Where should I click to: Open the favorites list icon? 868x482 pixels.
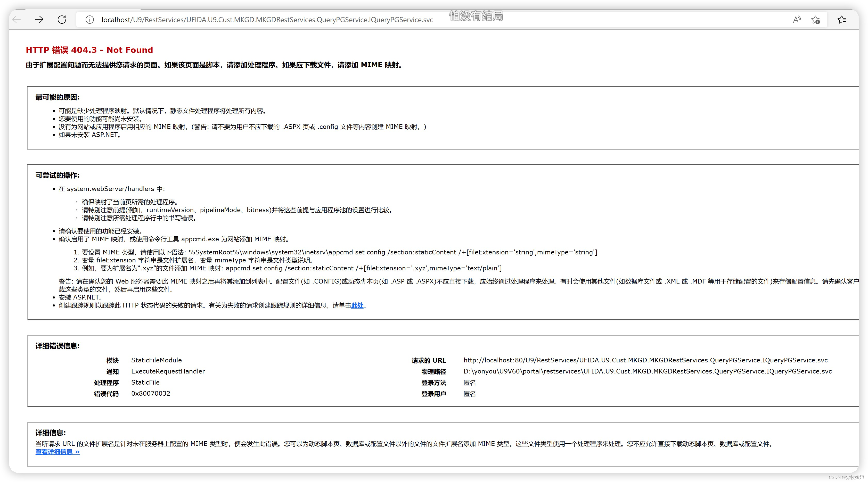pyautogui.click(x=841, y=20)
